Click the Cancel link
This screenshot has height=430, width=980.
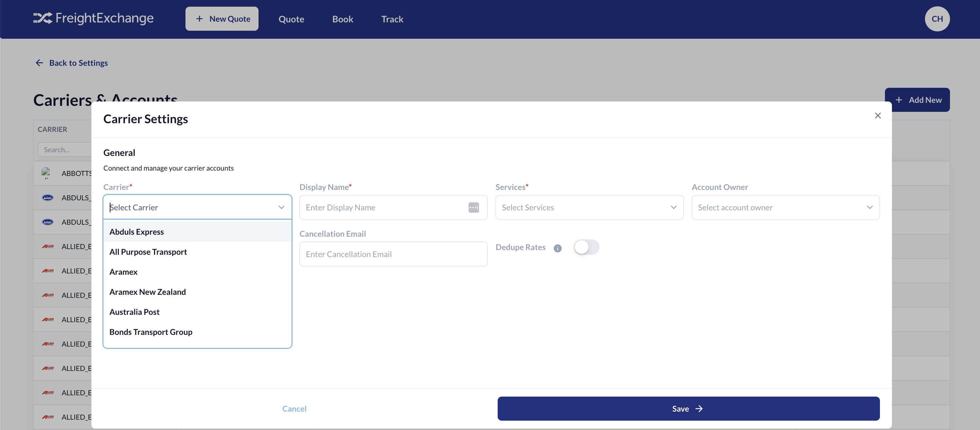click(294, 409)
